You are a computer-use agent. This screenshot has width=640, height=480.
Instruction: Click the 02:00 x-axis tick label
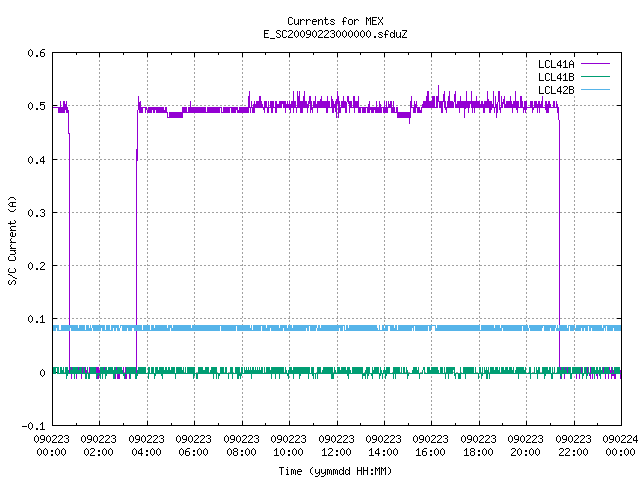(x=98, y=452)
